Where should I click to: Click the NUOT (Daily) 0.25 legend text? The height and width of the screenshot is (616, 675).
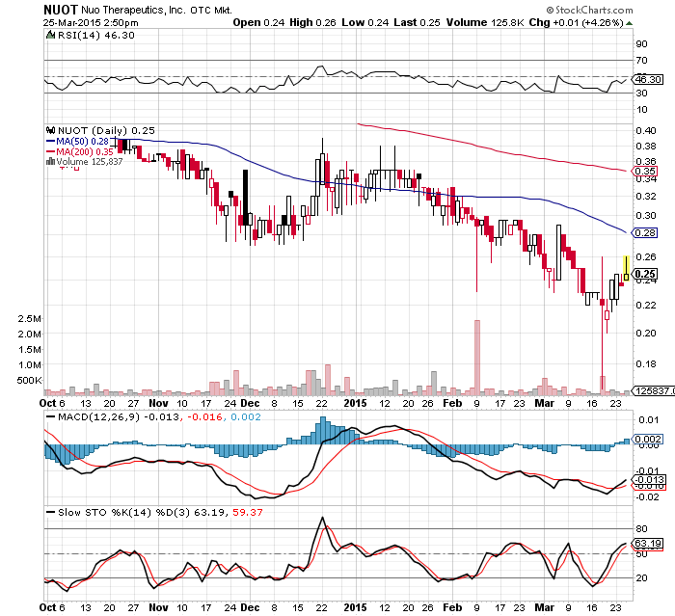[x=106, y=130]
